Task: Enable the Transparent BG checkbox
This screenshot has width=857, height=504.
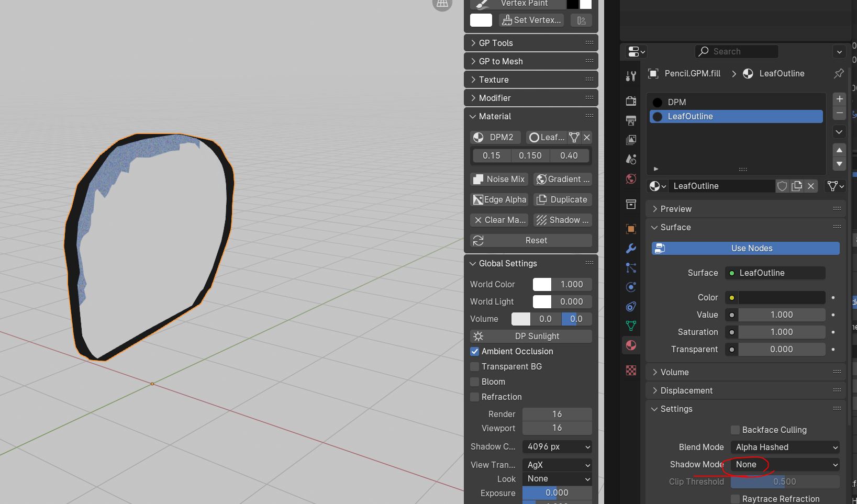Action: point(475,366)
